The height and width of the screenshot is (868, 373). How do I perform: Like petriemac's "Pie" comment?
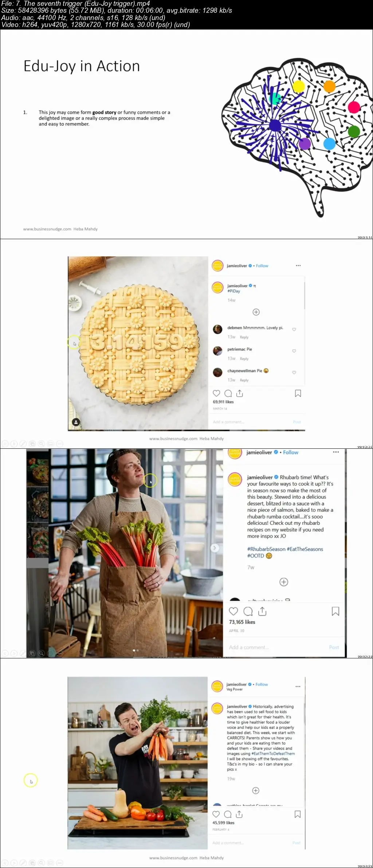(x=294, y=351)
